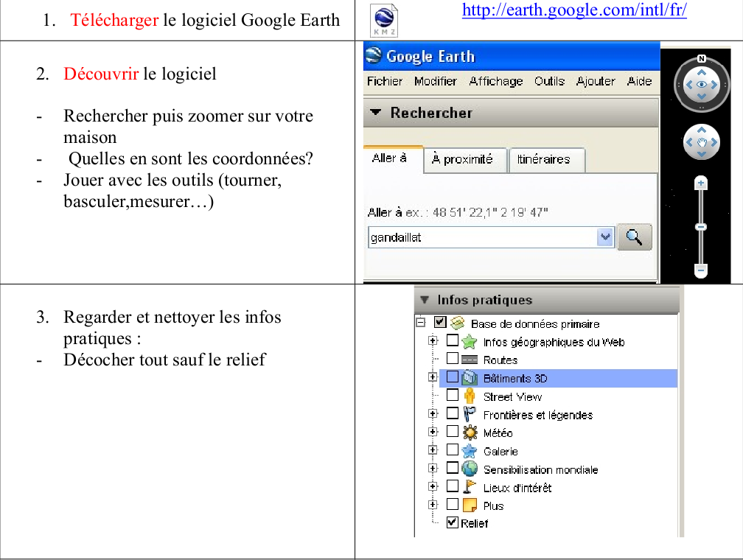The width and height of the screenshot is (743, 560).
Task: Enable the Routes checkbox
Action: (x=453, y=358)
